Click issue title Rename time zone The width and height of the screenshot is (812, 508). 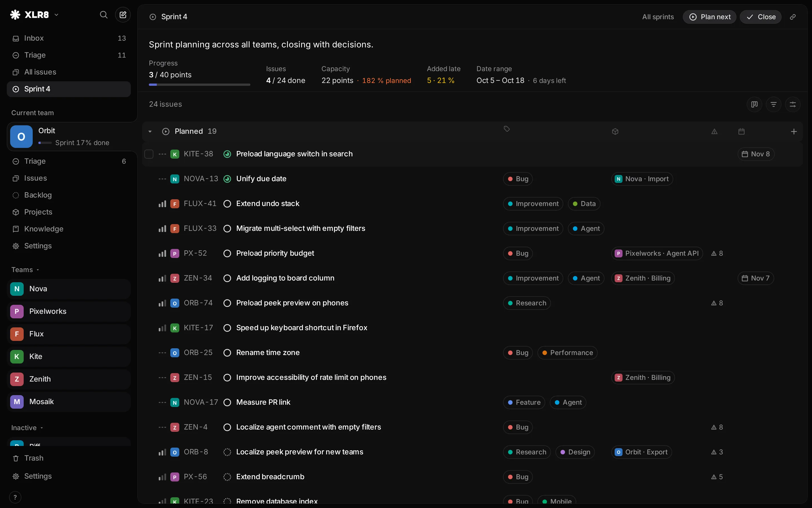tap(268, 353)
